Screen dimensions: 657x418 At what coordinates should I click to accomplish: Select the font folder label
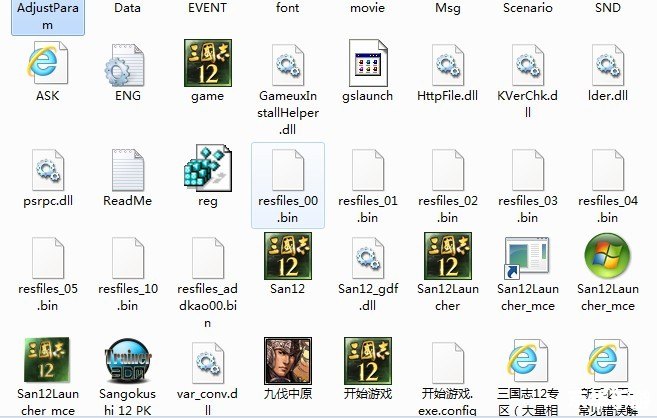(x=287, y=8)
